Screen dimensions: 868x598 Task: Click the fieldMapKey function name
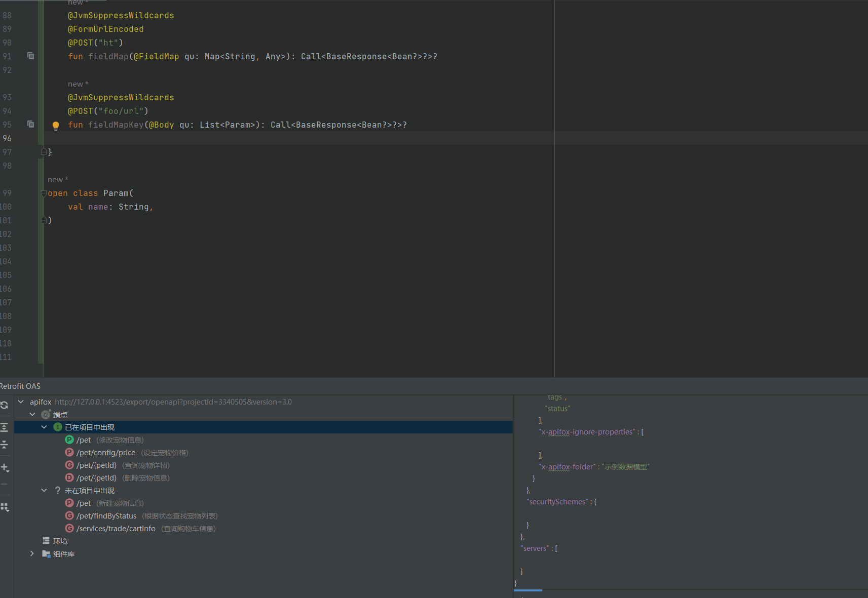pyautogui.click(x=116, y=125)
